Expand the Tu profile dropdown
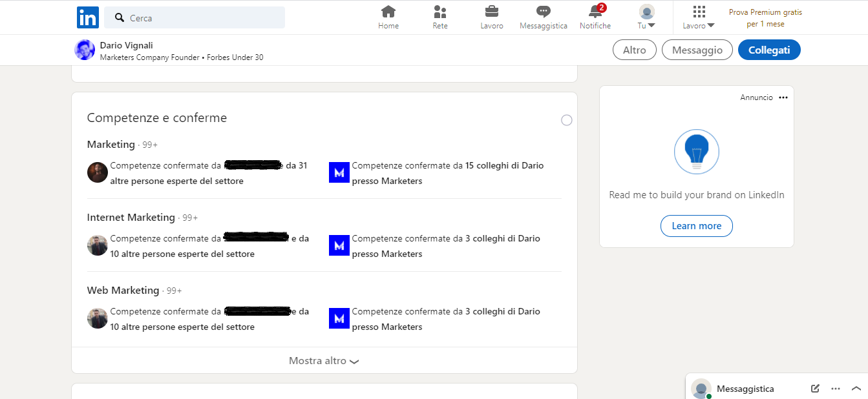This screenshot has height=399, width=868. click(x=647, y=17)
